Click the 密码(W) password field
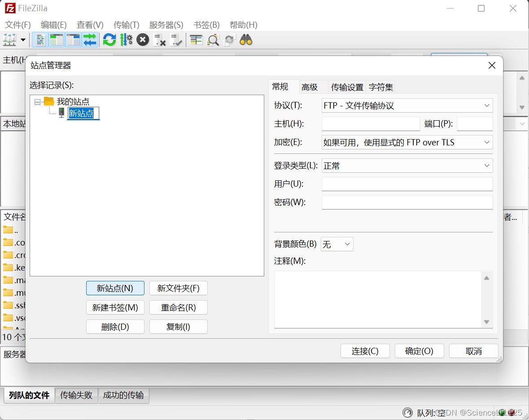Screen dimensions: 529x420 point(407,202)
